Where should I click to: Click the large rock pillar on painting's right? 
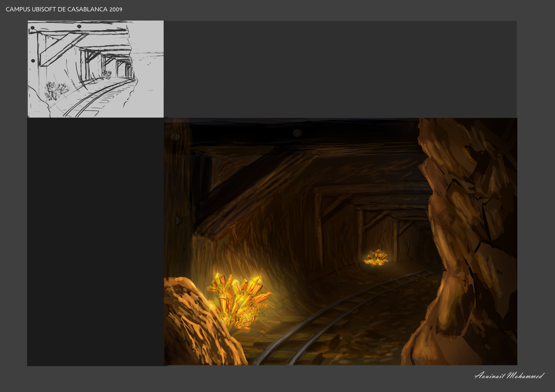467,242
